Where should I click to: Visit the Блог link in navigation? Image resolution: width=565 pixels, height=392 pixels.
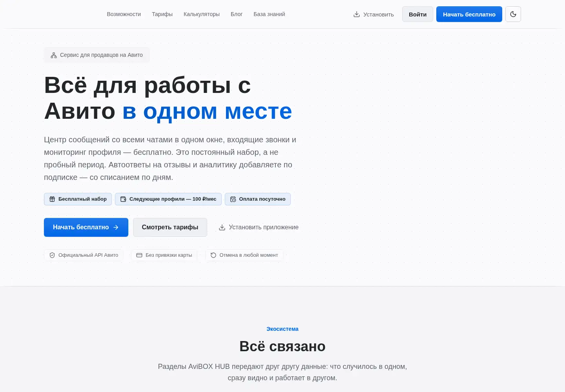[237, 14]
